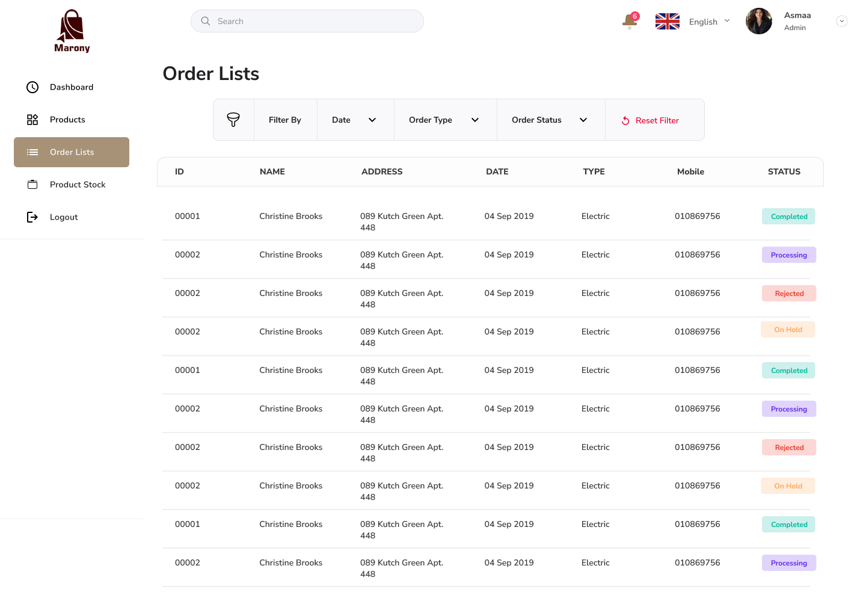Go to Product Stock page
The image size is (866, 616).
[78, 185]
